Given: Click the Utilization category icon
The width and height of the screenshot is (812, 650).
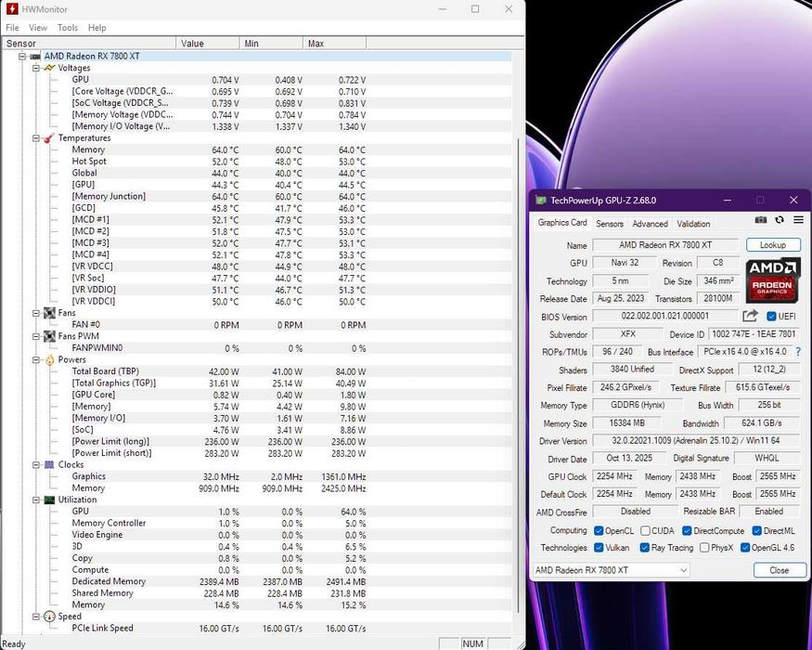Looking at the screenshot, I should [49, 500].
